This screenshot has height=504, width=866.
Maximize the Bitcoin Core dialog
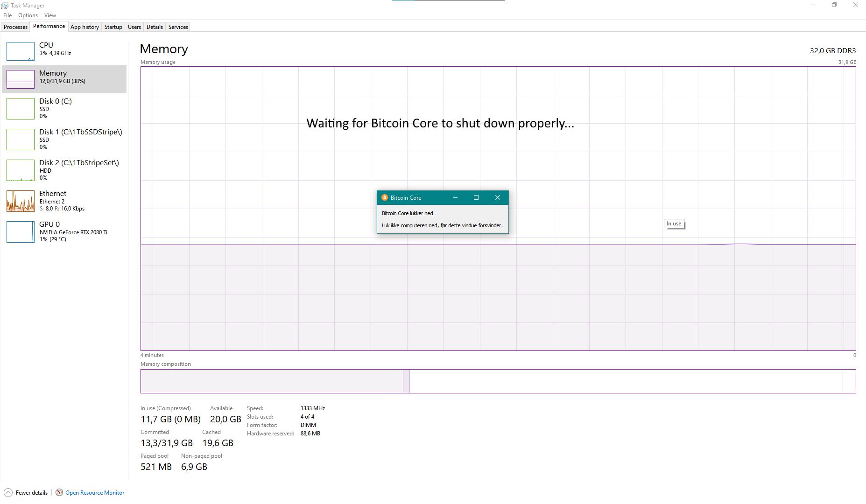pos(476,197)
